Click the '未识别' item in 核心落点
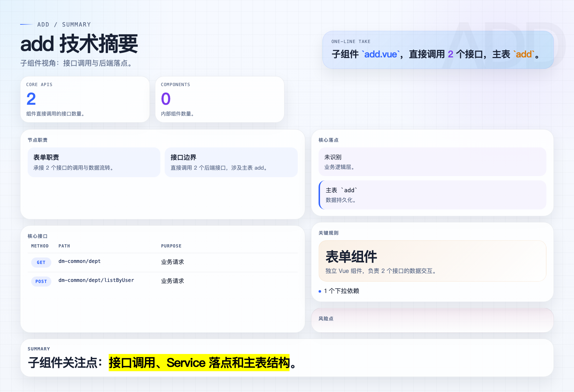This screenshot has height=392, width=574. [333, 157]
